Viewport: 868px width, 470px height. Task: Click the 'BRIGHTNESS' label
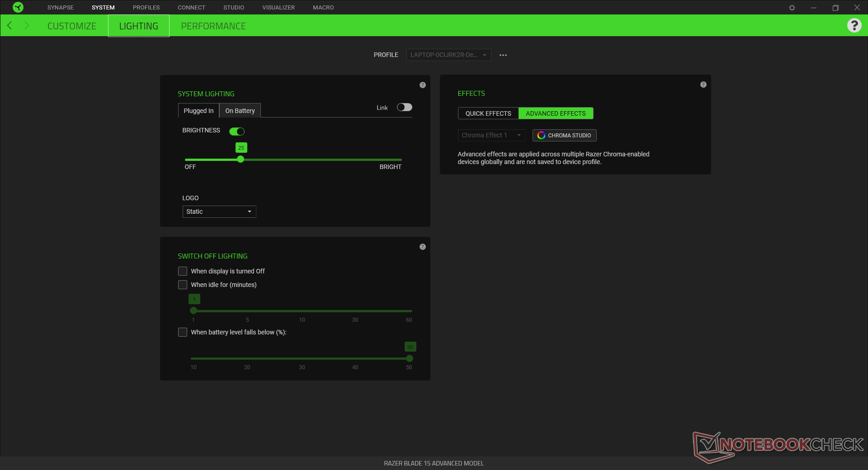[x=201, y=130]
